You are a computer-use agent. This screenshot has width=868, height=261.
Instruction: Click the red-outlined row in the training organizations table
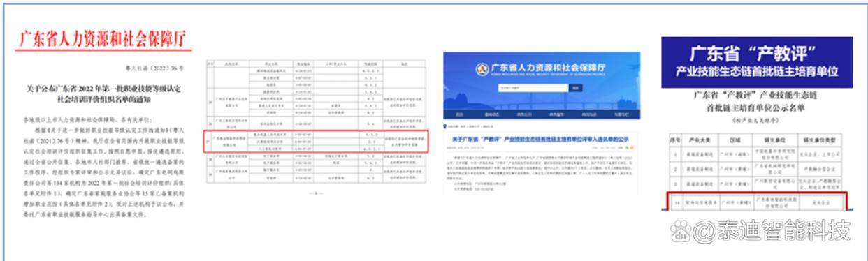pyautogui.click(x=317, y=142)
